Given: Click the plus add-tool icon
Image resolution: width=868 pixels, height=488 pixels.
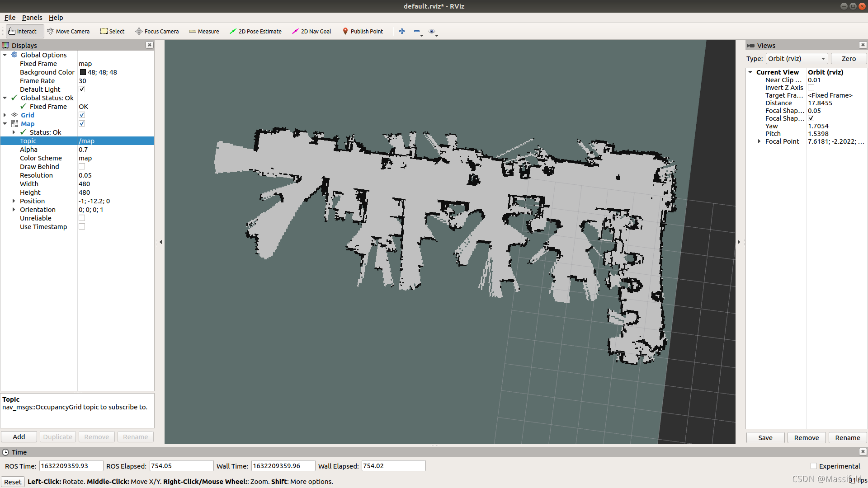Looking at the screenshot, I should tap(401, 31).
